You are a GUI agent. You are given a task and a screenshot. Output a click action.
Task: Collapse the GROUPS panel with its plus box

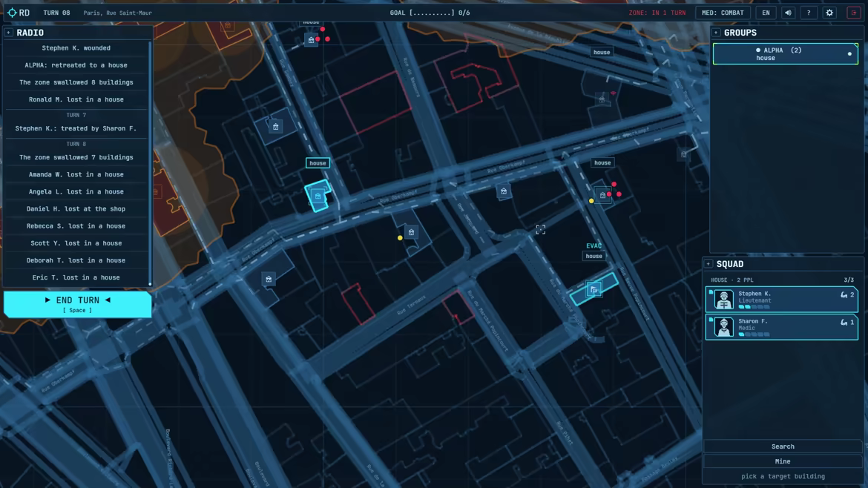coord(716,33)
